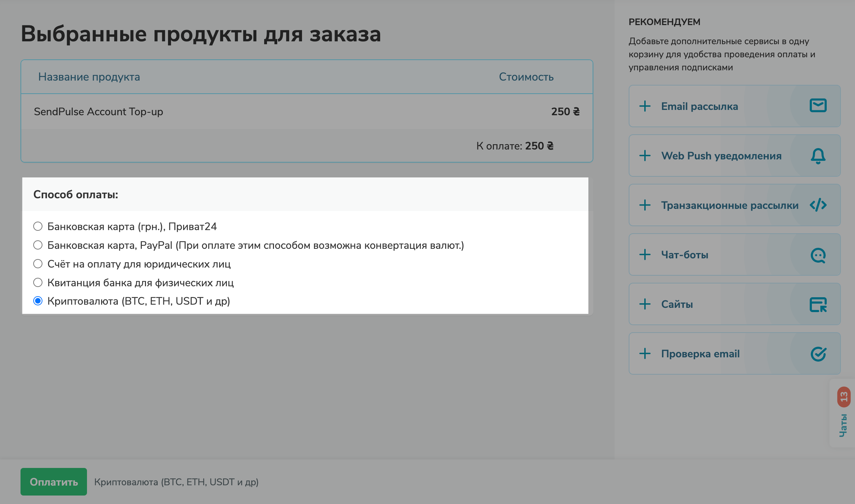Screen dimensions: 855x504
Task: Click the Чат-боты chat bubble icon
Action: coord(818,254)
